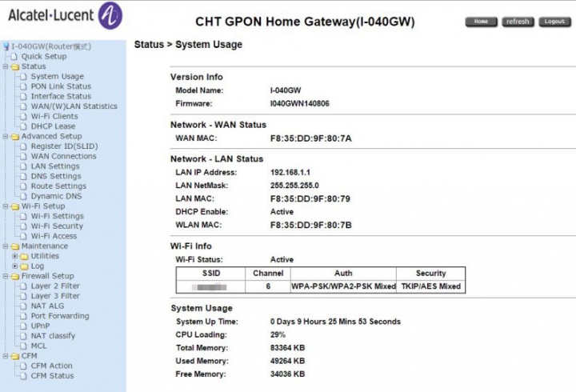Open Register ID(SLID) page
This screenshot has height=392, width=576.
coord(64,146)
